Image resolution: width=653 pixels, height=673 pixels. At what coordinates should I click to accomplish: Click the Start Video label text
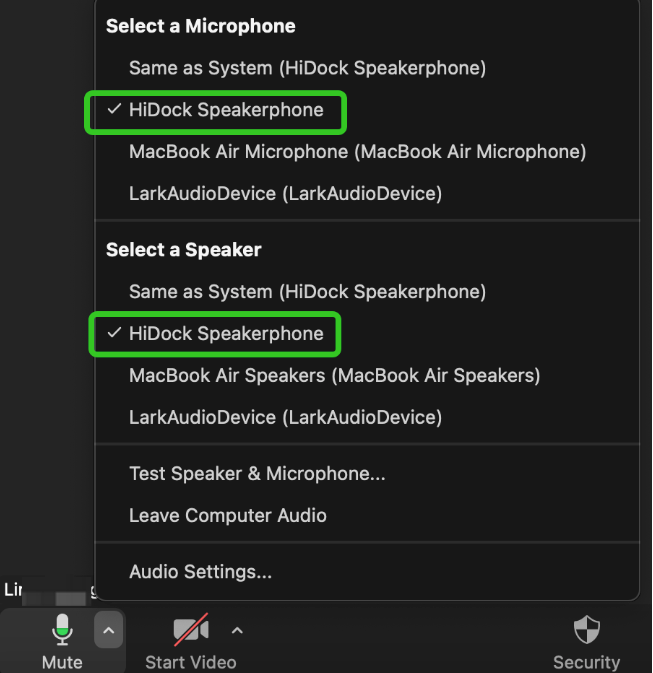click(x=190, y=662)
